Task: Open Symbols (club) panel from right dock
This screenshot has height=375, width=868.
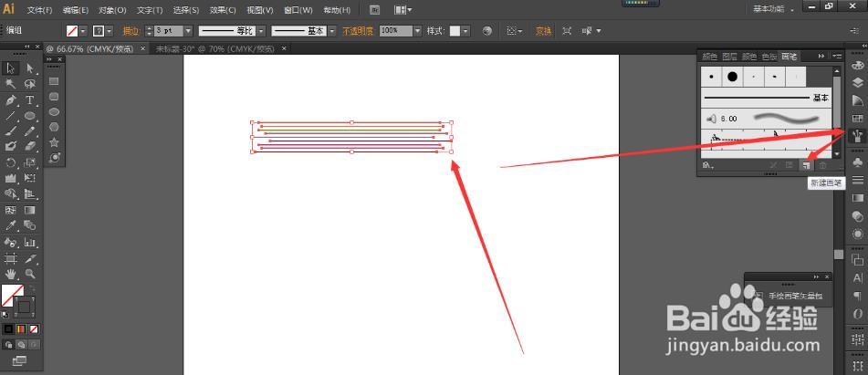Action: [857, 162]
